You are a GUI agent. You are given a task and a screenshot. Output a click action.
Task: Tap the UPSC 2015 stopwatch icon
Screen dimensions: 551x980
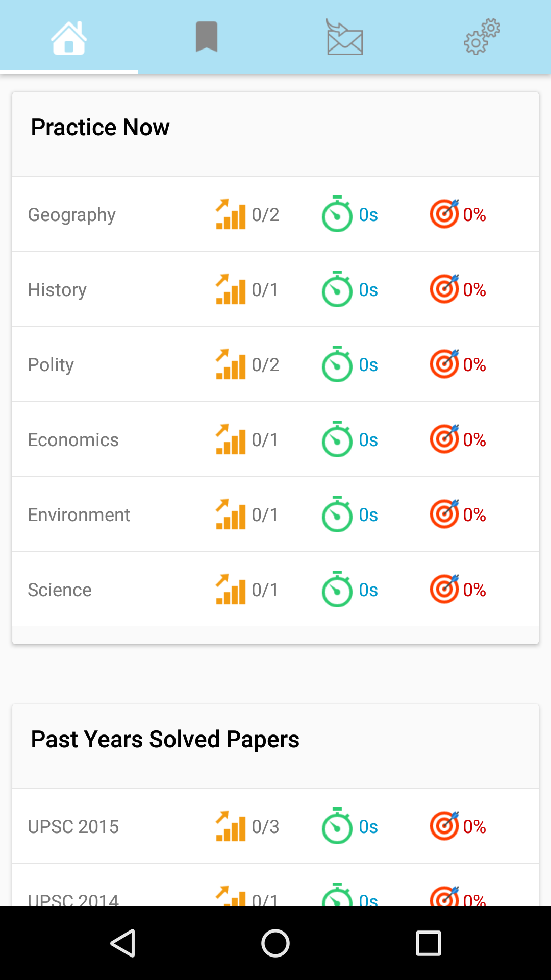(x=337, y=826)
